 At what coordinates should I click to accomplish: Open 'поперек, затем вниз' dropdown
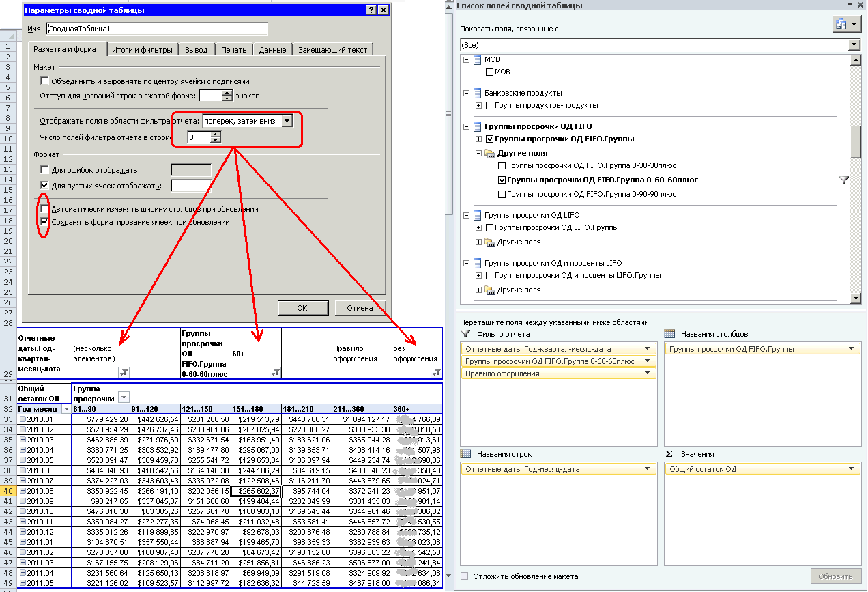(x=287, y=121)
